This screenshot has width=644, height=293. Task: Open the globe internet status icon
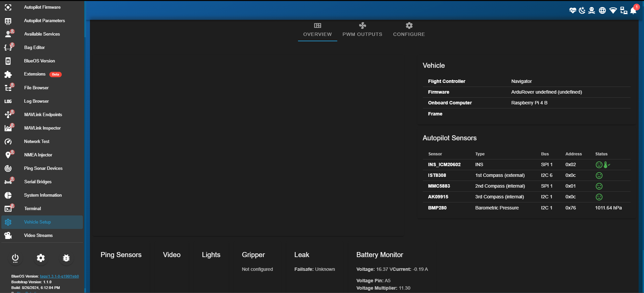coord(602,10)
